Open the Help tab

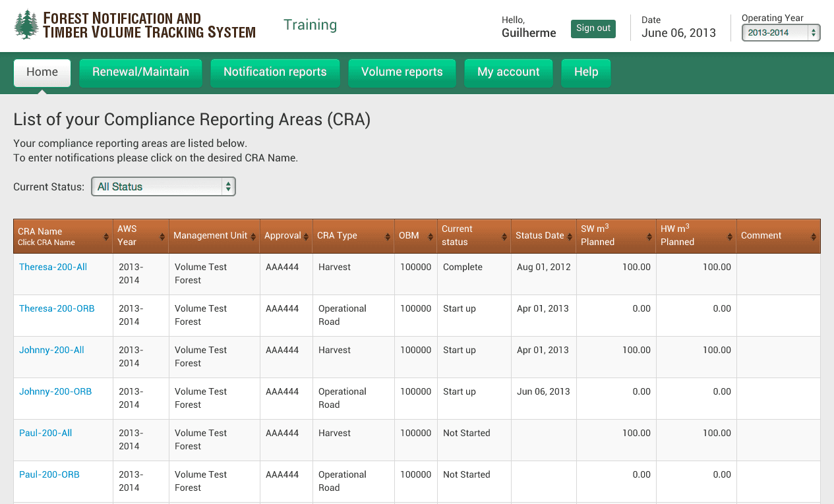point(585,72)
